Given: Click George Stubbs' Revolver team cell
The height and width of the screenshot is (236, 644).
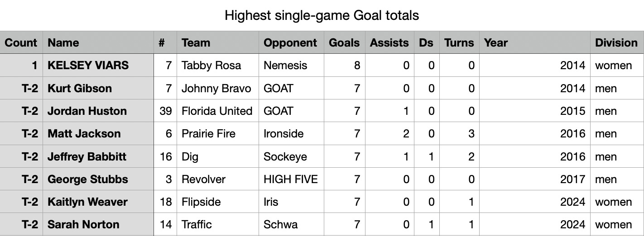Looking at the screenshot, I should click(217, 179).
